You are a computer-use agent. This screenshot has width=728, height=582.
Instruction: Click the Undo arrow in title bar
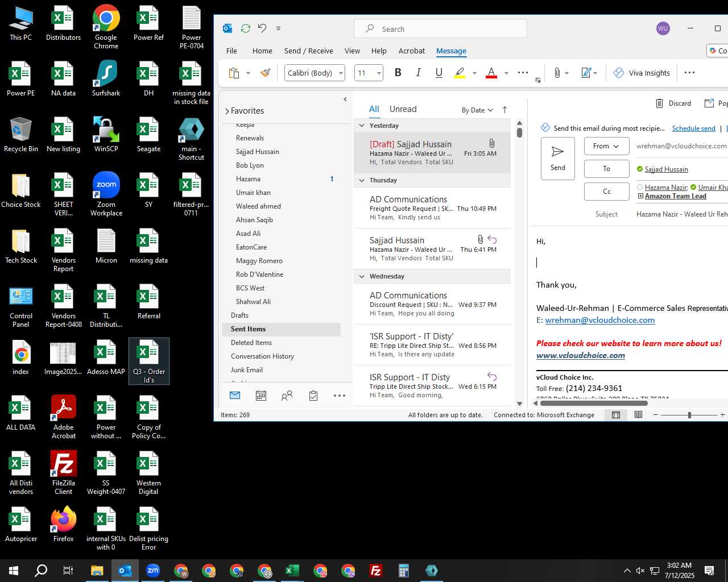[262, 28]
